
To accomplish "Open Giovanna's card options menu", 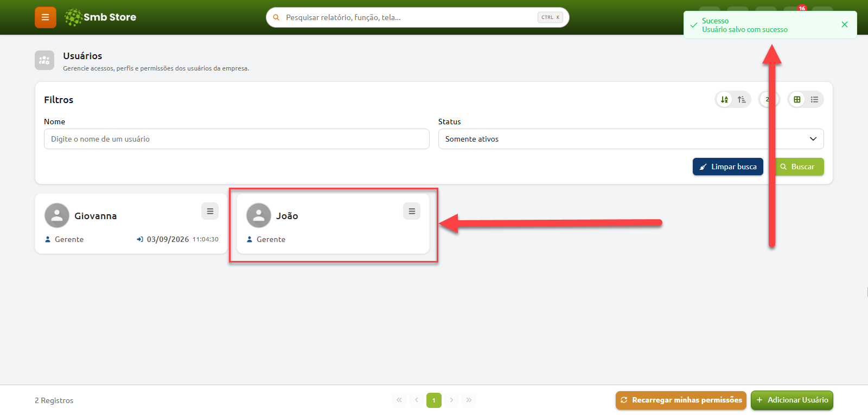I will pos(210,211).
